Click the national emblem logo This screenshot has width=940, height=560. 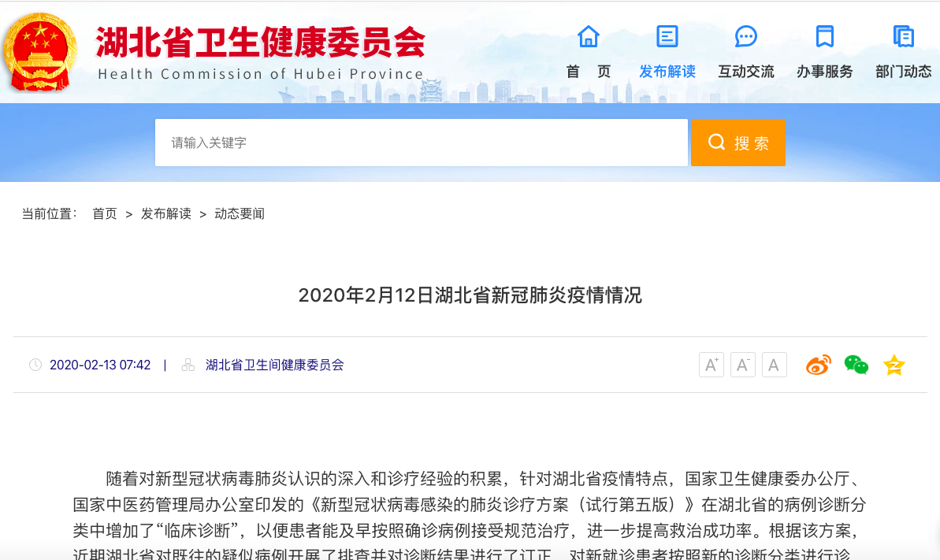click(x=40, y=51)
